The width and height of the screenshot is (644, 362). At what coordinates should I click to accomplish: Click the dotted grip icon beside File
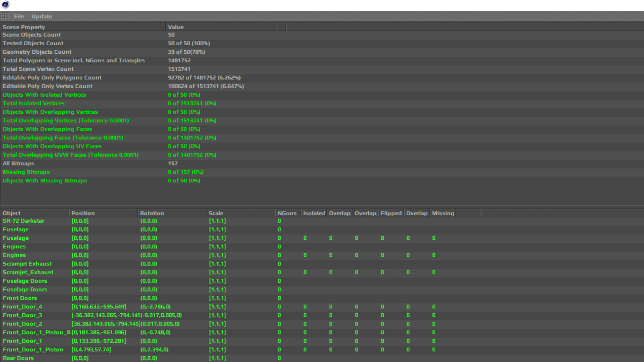[6, 16]
